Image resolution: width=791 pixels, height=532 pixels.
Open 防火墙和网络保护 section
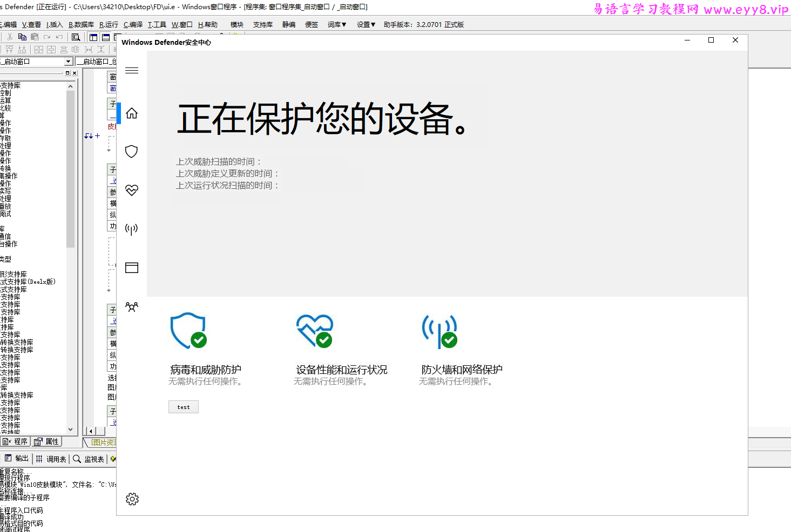click(x=462, y=370)
